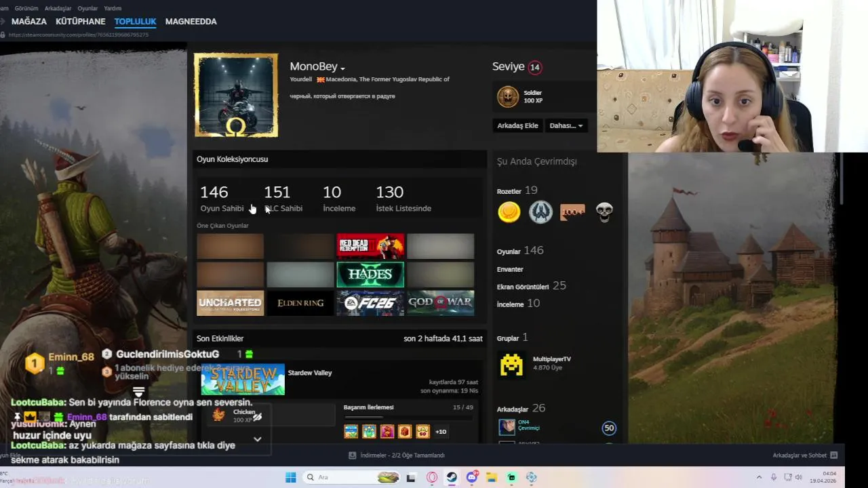Open the Arkadaşlar 26 sidebar link
This screenshot has width=868, height=488.
tap(521, 408)
